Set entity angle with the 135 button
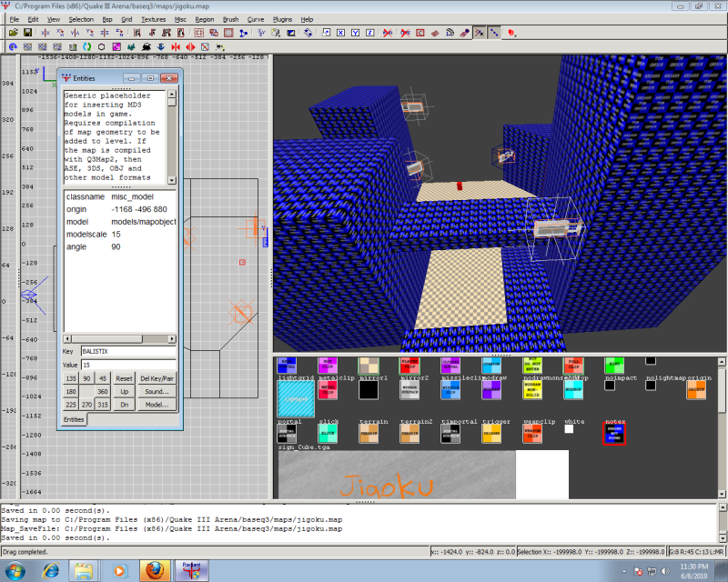This screenshot has height=582, width=728. tap(71, 378)
